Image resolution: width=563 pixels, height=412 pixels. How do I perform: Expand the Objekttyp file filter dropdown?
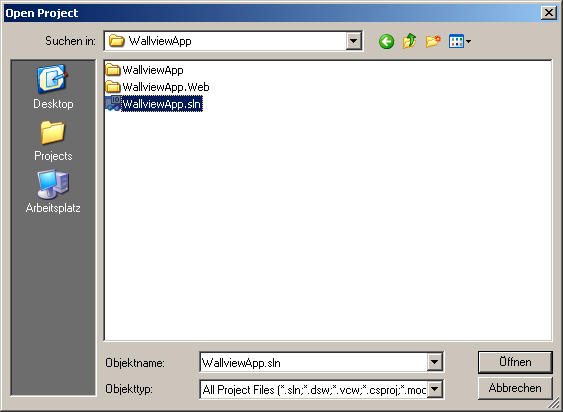click(x=434, y=389)
